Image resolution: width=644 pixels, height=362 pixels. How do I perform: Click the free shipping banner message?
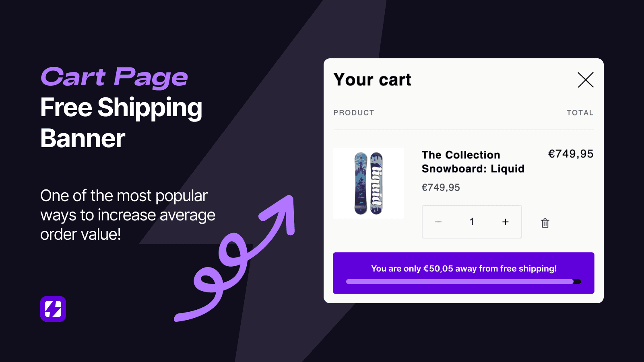point(464,268)
